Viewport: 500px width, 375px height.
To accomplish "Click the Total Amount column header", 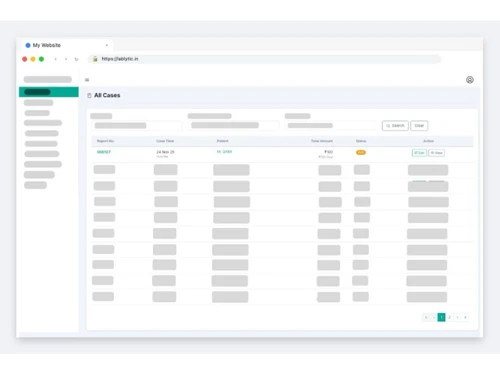I will point(322,141).
